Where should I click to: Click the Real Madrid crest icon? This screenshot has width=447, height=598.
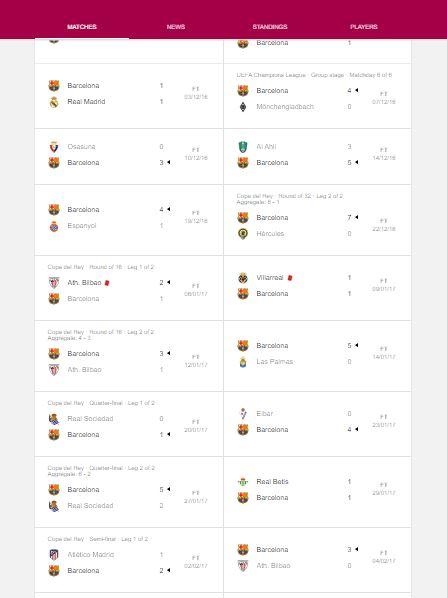point(54,102)
